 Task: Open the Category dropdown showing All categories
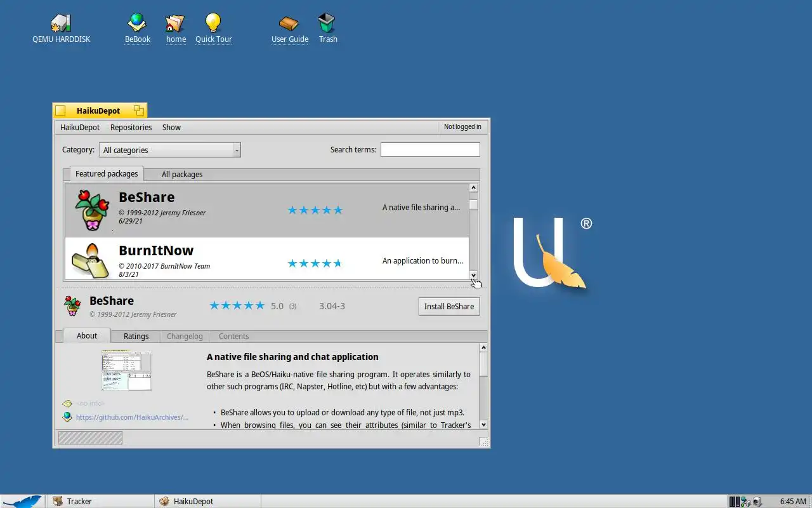[x=169, y=150]
